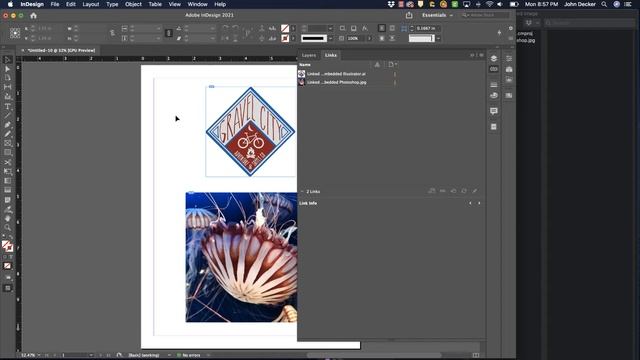Select the Eyedropper tool
Viewport: 640px width, 360px height.
pyautogui.click(x=7, y=209)
